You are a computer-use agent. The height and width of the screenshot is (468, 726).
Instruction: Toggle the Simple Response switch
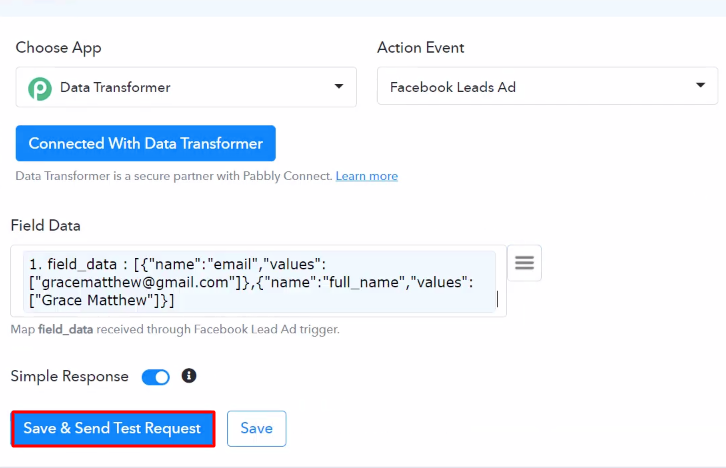point(156,377)
